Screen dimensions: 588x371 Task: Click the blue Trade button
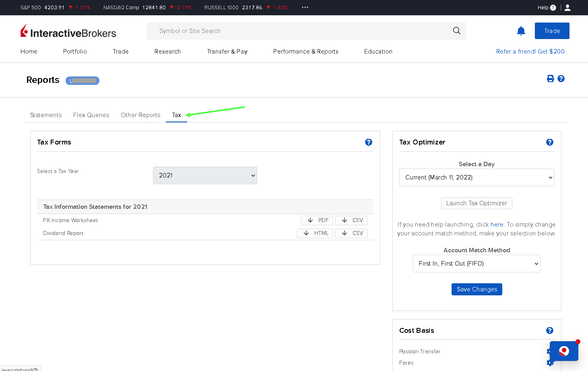coord(552,31)
